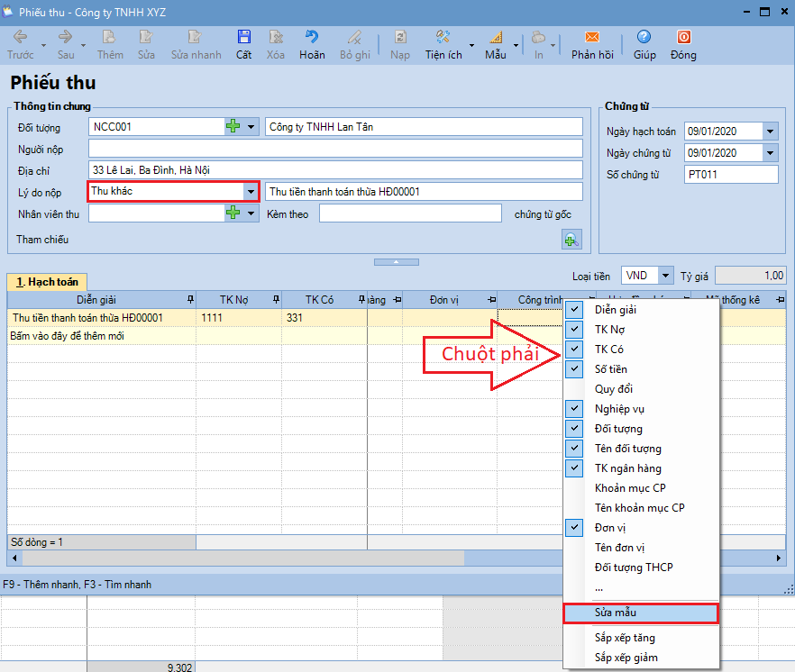Uncheck Diễn giải column in context menu
795x672 pixels.
pos(577,310)
